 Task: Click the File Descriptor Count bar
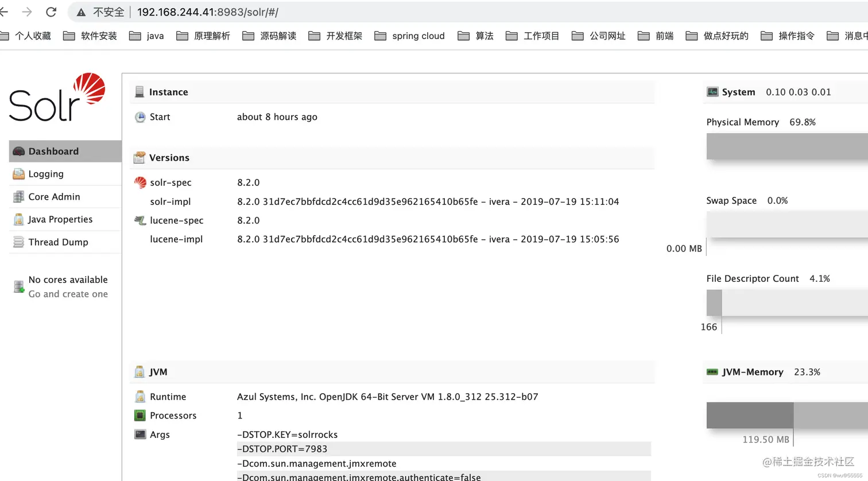pyautogui.click(x=787, y=302)
